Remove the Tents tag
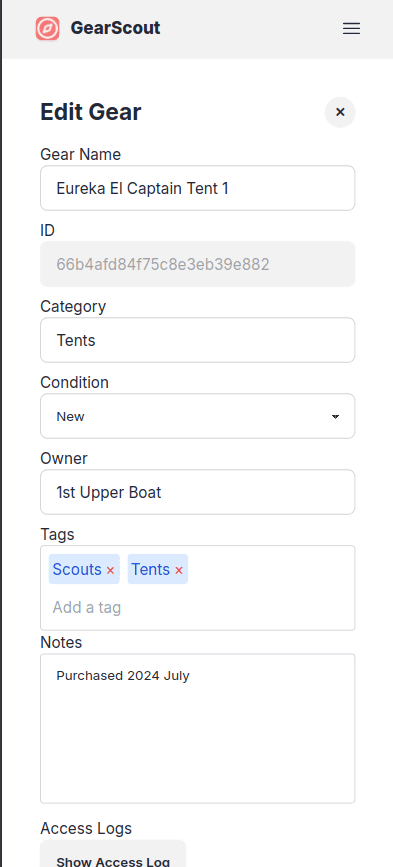393x867 pixels. 179,570
